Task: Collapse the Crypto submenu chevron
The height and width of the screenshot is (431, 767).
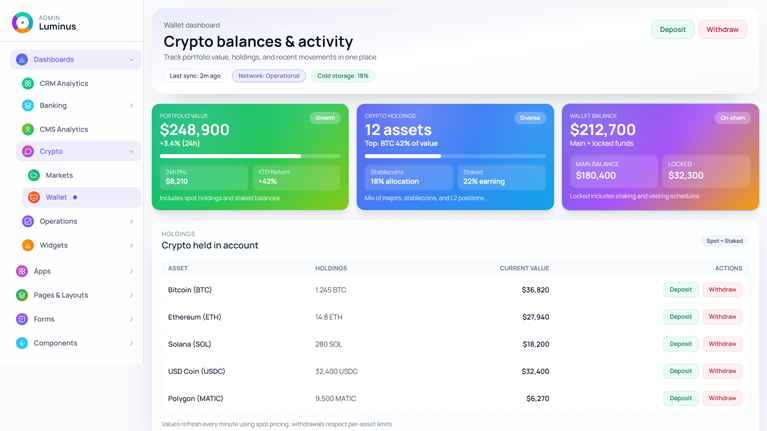Action: (x=131, y=152)
